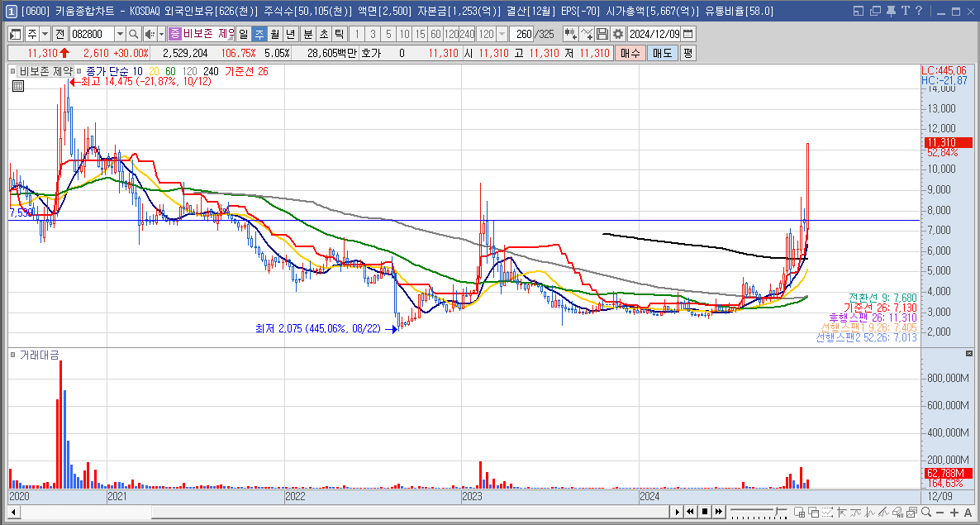Toggle the 비보존 제약 series marker
Viewport: 980px width, 525px height.
[x=12, y=71]
